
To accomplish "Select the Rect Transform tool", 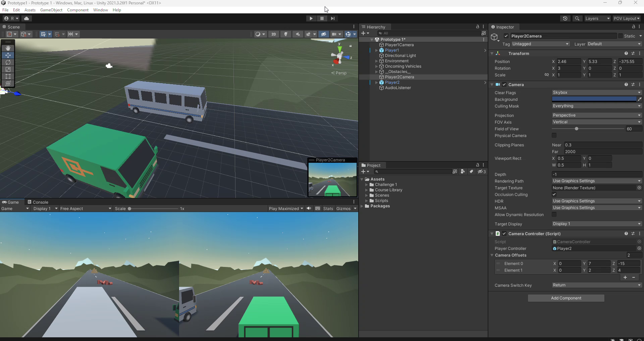I will pos(8,76).
